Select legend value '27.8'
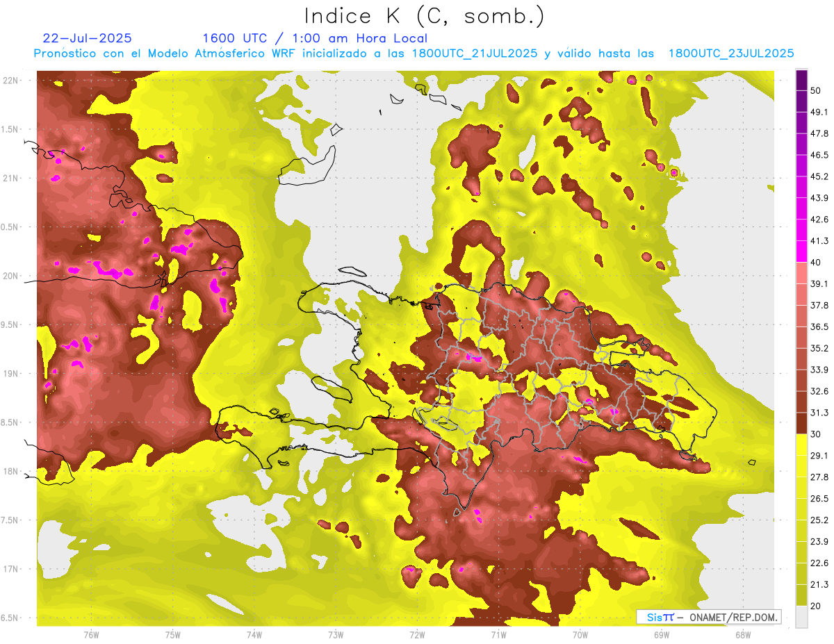 819,477
